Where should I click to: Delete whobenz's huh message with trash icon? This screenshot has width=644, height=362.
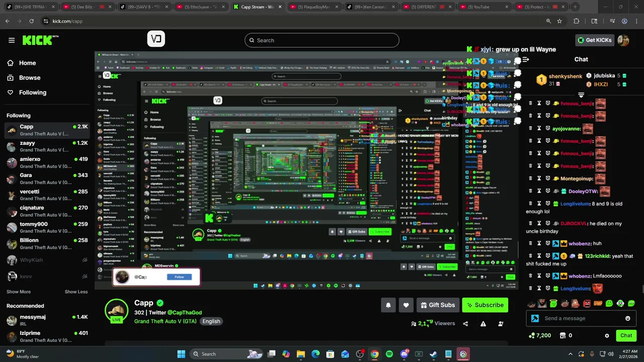(x=530, y=243)
